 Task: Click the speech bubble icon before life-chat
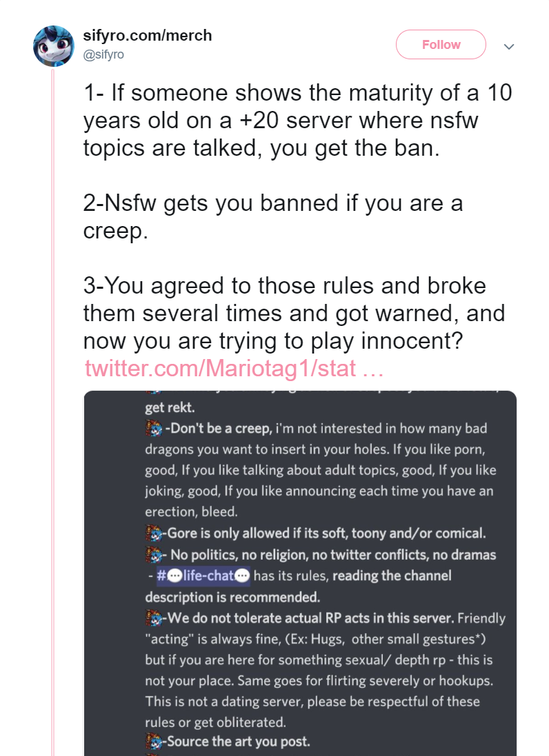click(x=174, y=575)
